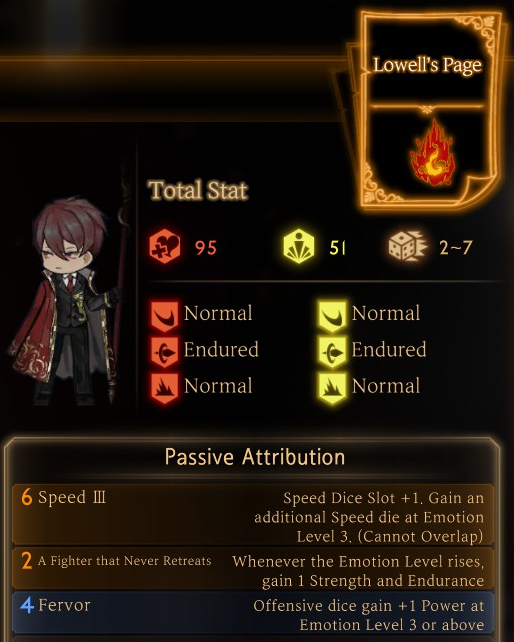Image resolution: width=514 pixels, height=642 pixels.
Task: Click the red HP heart icon
Action: click(x=164, y=246)
